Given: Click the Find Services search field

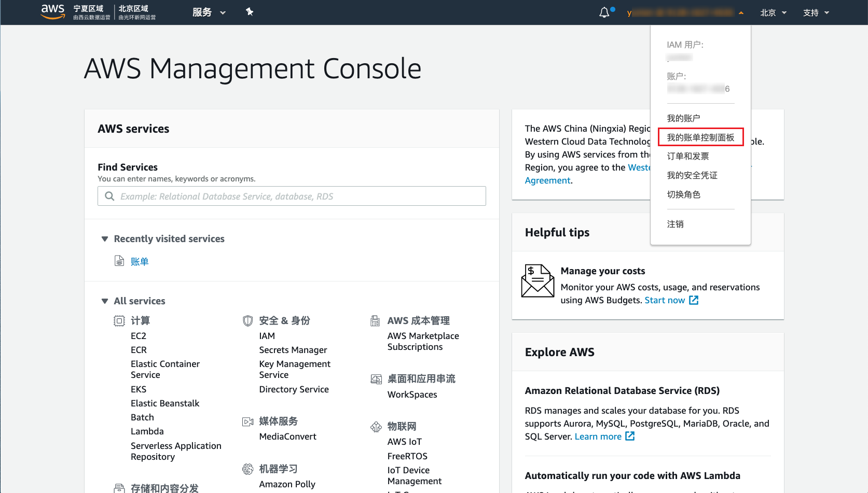Looking at the screenshot, I should point(301,196).
